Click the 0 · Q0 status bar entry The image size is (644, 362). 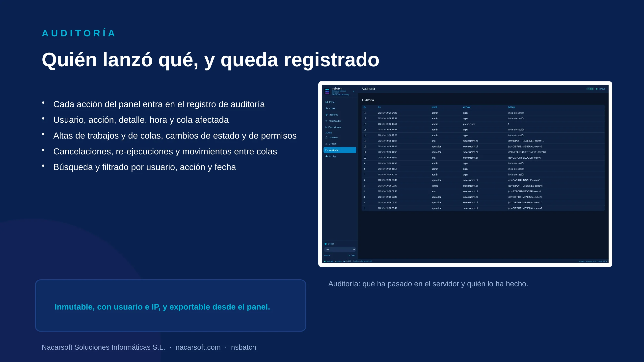tap(347, 261)
